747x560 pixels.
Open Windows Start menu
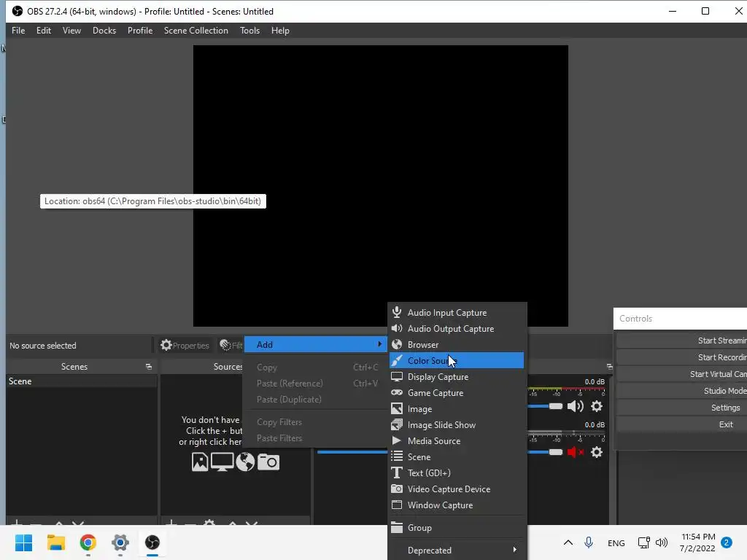pos(23,542)
